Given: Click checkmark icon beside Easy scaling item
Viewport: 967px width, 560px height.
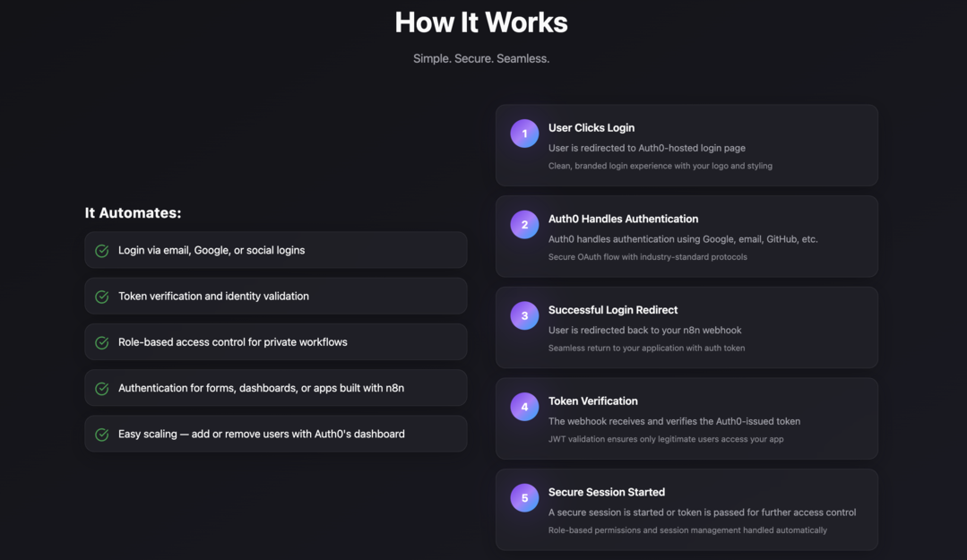Looking at the screenshot, I should point(102,435).
